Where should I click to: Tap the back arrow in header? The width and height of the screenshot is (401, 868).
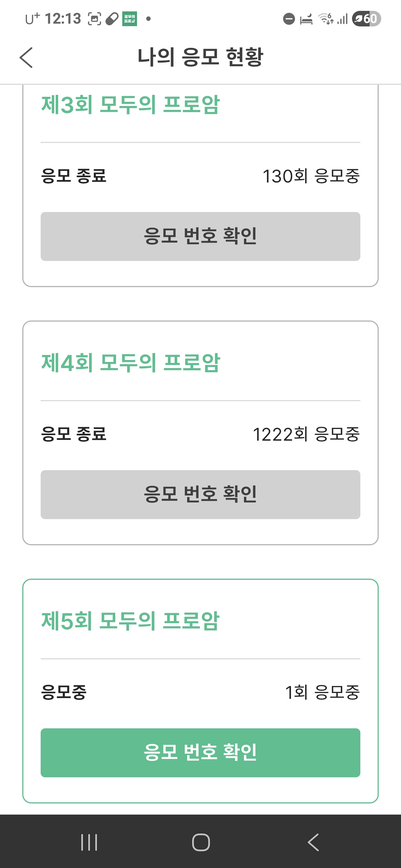26,58
